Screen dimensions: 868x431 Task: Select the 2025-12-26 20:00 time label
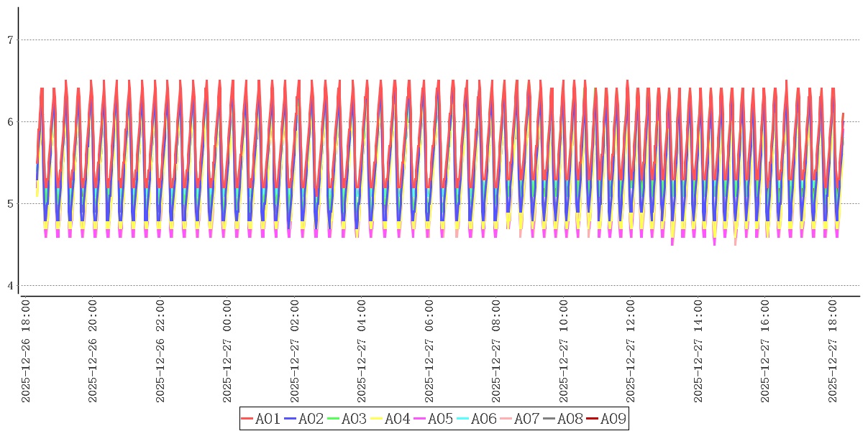(x=93, y=352)
